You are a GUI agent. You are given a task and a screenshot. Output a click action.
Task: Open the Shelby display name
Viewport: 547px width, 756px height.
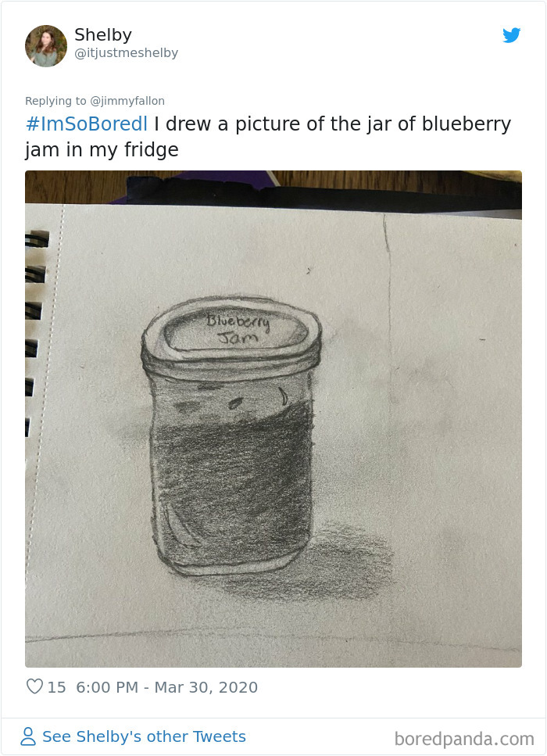103,34
